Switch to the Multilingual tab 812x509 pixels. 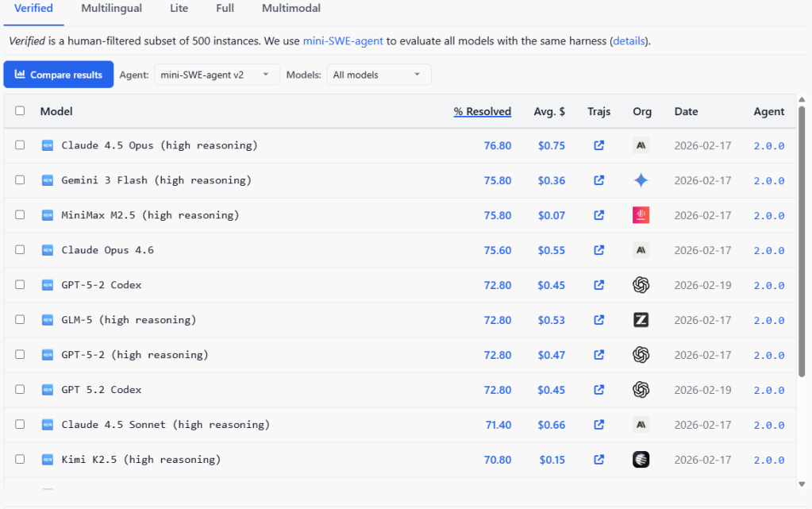tap(111, 9)
